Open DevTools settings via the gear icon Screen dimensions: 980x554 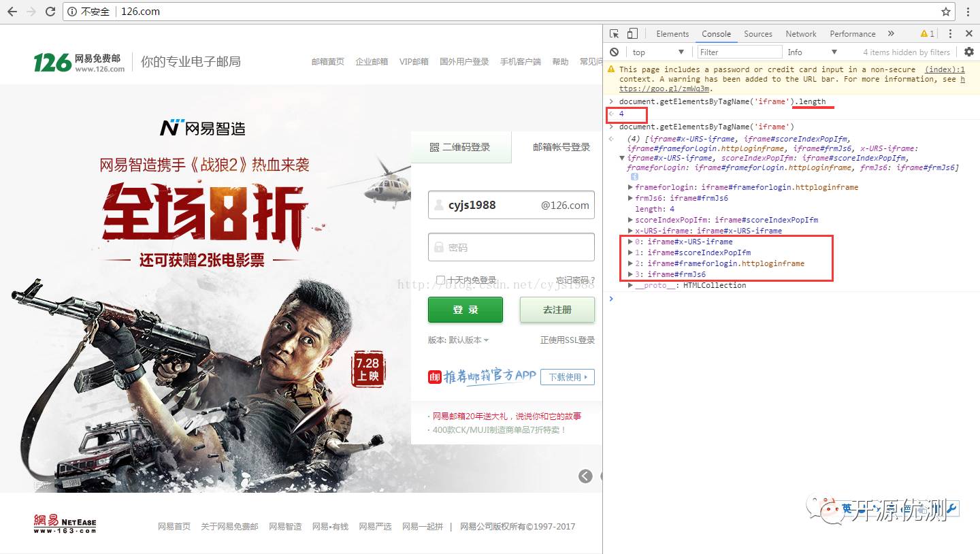coord(969,52)
